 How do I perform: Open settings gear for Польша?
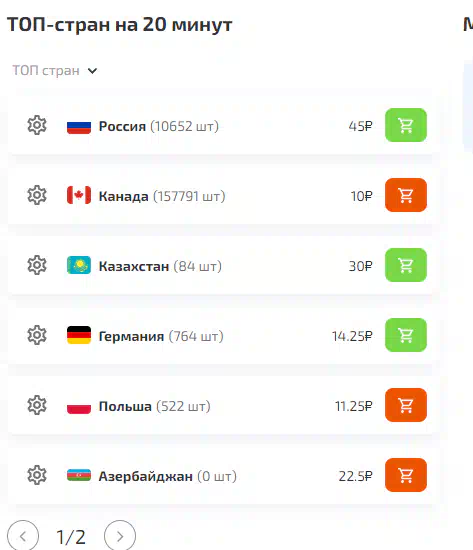click(37, 405)
